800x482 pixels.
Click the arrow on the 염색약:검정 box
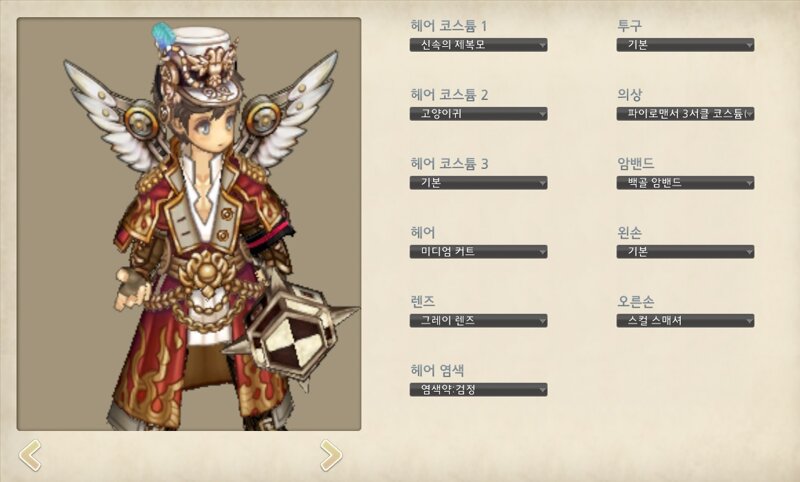pyautogui.click(x=542, y=390)
